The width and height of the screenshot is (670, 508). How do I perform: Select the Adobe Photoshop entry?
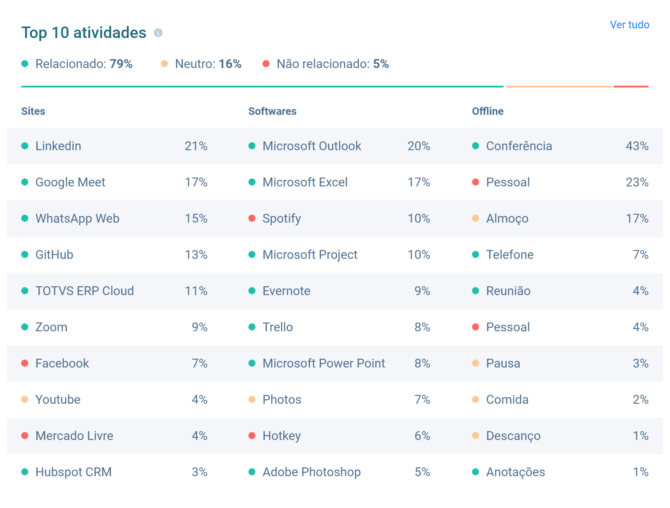[x=311, y=472]
